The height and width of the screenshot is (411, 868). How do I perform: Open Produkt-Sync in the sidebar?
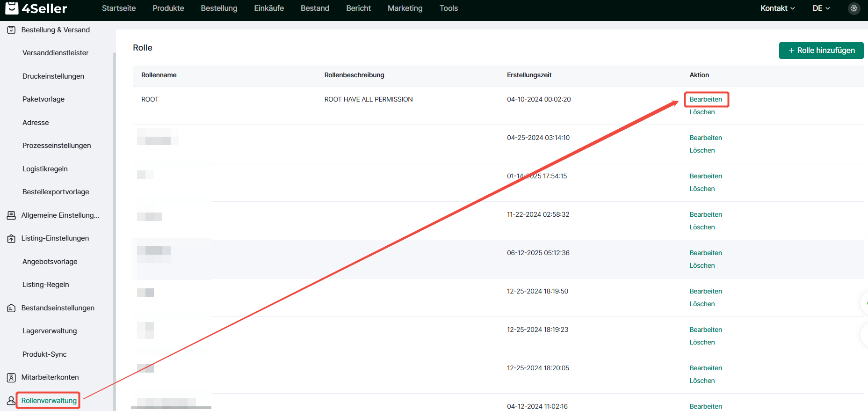pos(44,354)
